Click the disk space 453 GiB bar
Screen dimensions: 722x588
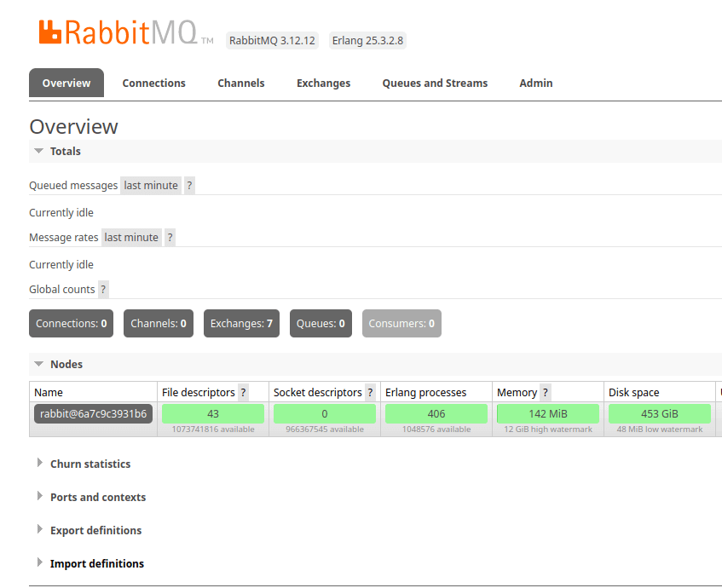tap(660, 414)
